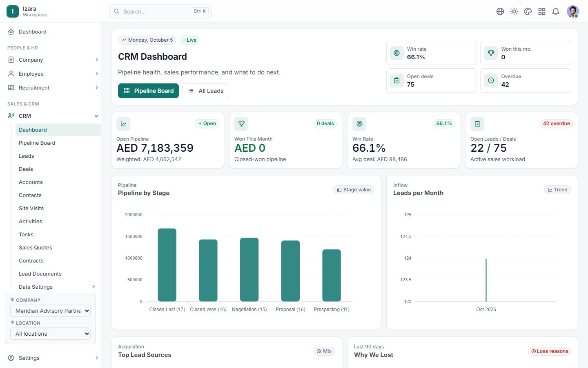The height and width of the screenshot is (368, 588).
Task: Open Site Visits in sidebar
Action: point(31,208)
